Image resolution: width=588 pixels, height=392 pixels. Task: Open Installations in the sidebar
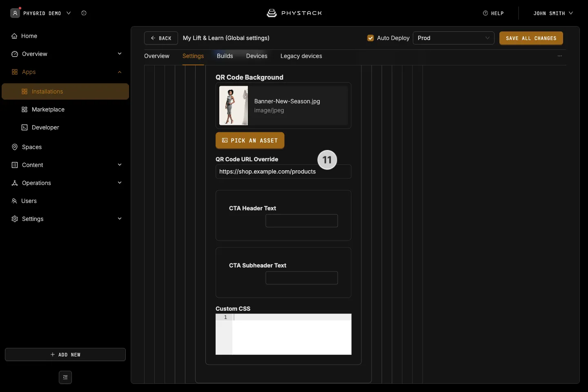pos(65,91)
